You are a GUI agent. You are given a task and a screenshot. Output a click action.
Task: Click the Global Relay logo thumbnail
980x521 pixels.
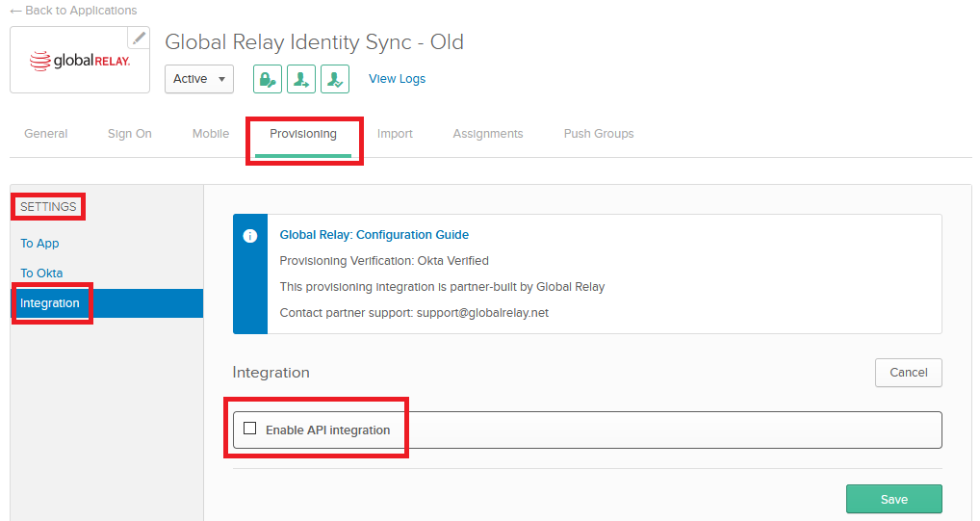(80, 61)
